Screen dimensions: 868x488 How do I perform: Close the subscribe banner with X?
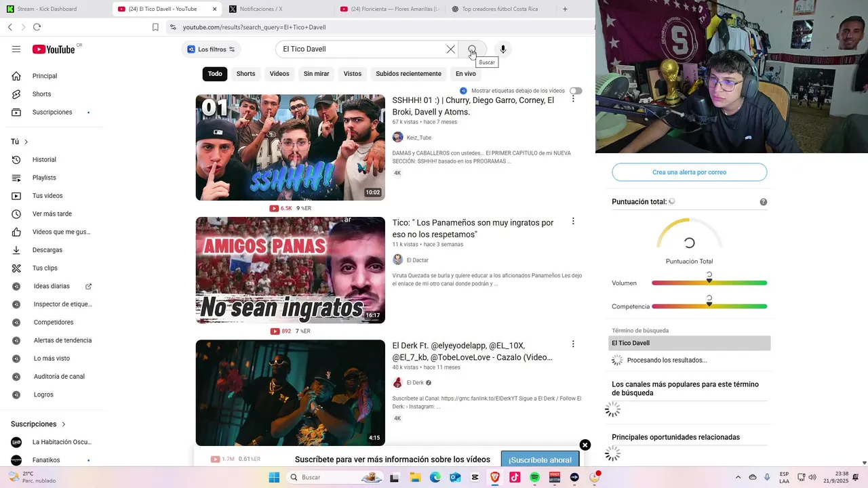585,445
